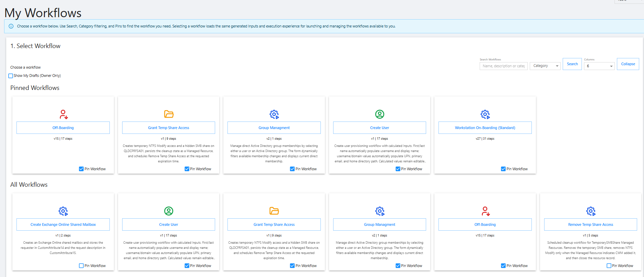Open All Workflows Create User button
Viewport: 644px width, 277px height.
168,224
